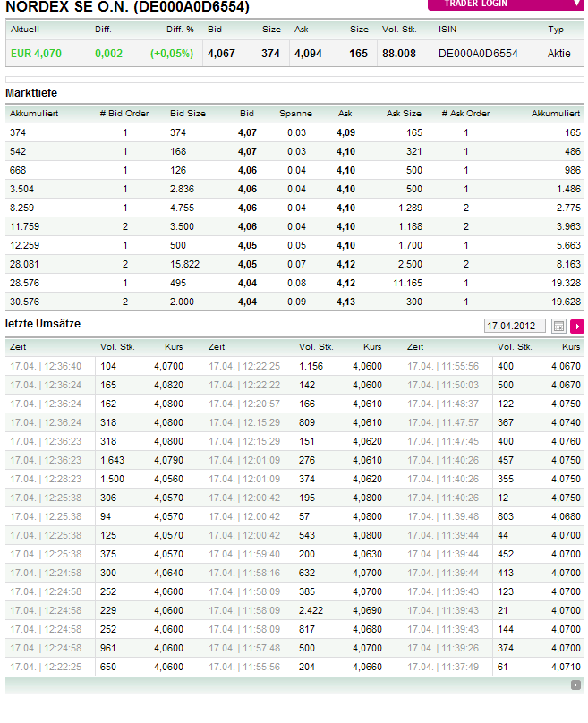This screenshot has width=588, height=723.
Task: Click the # Bid Order column header
Action: pos(124,114)
